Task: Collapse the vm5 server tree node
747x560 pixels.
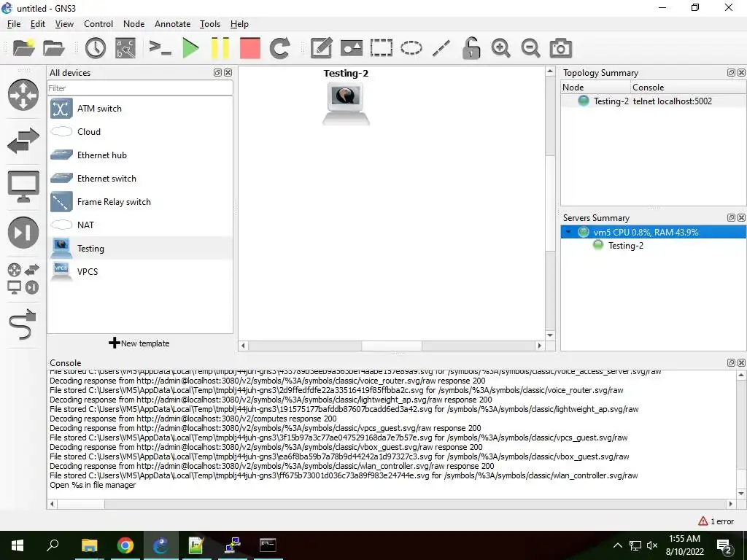Action: (x=568, y=233)
